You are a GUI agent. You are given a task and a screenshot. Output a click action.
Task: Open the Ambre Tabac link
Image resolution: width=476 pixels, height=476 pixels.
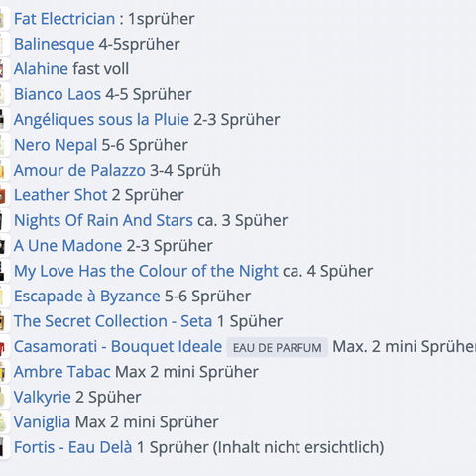pos(62,372)
